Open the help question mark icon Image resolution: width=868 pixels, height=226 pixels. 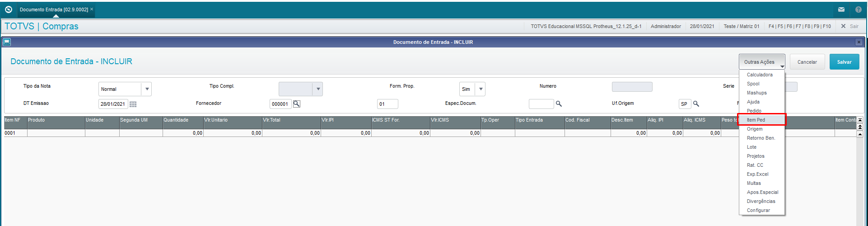pyautogui.click(x=859, y=9)
